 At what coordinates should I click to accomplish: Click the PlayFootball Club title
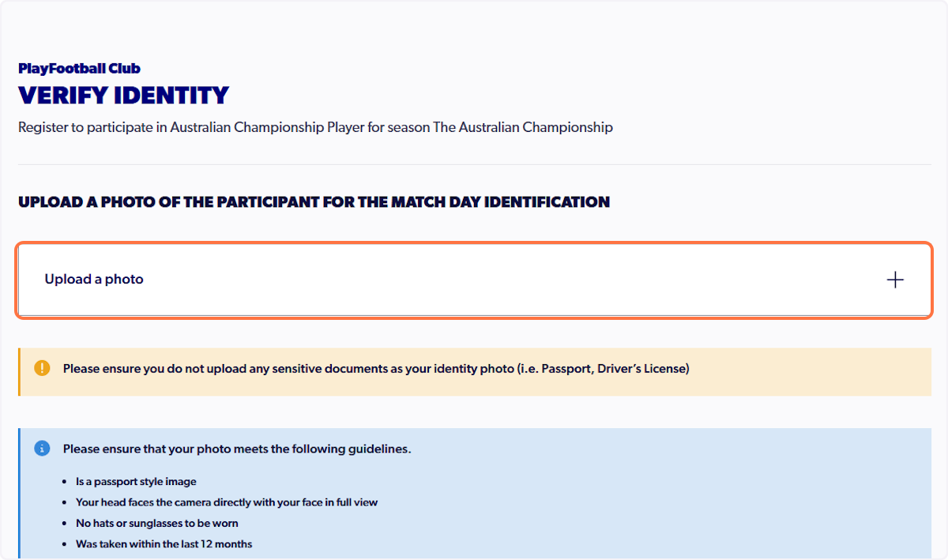pyautogui.click(x=79, y=69)
